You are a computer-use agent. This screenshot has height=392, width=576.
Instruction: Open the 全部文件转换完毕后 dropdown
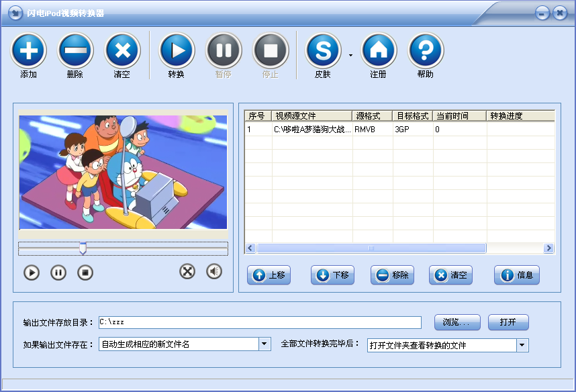(x=522, y=345)
